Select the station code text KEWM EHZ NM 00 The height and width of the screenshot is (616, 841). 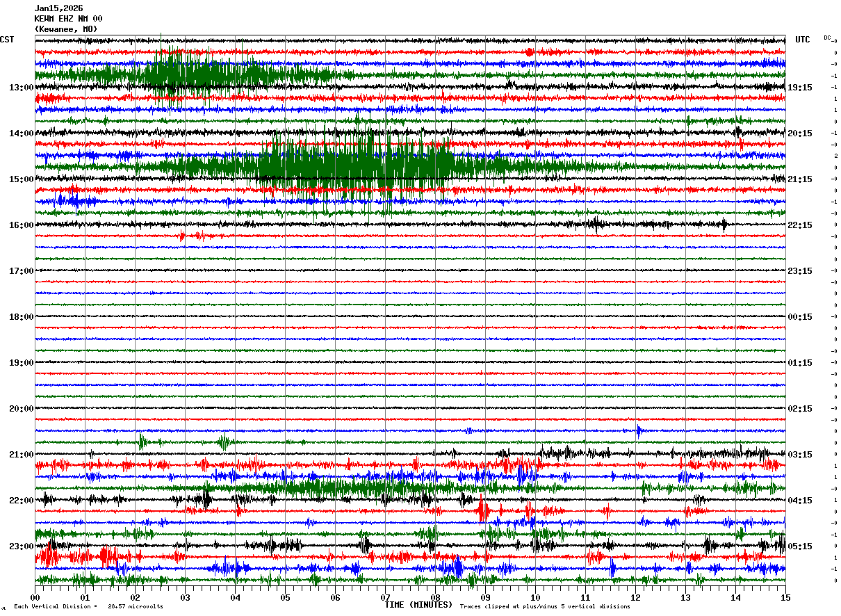tap(68, 19)
